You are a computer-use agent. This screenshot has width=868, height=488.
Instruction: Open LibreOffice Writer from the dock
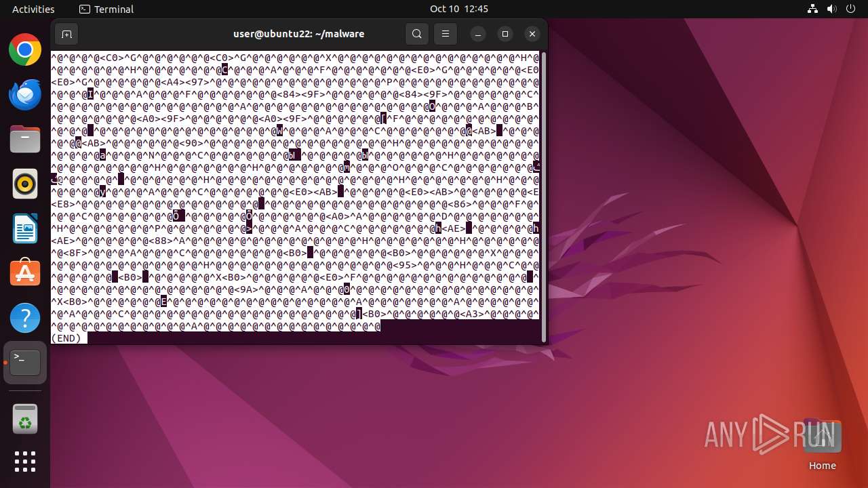pyautogui.click(x=25, y=228)
